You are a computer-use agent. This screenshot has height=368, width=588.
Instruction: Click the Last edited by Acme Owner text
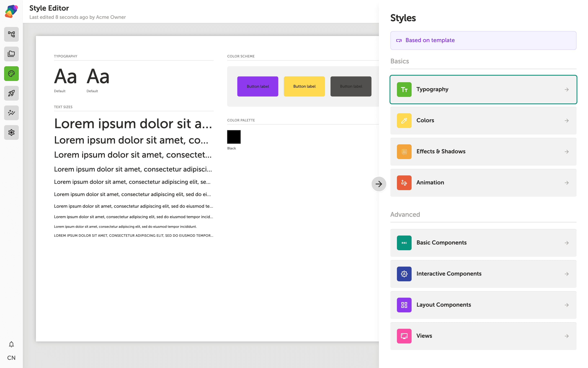(x=78, y=17)
